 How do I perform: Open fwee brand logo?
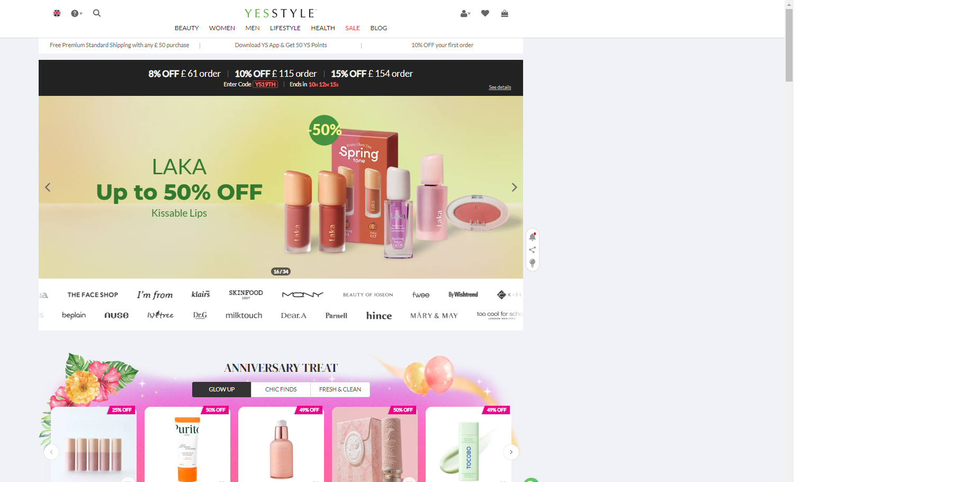[421, 295]
